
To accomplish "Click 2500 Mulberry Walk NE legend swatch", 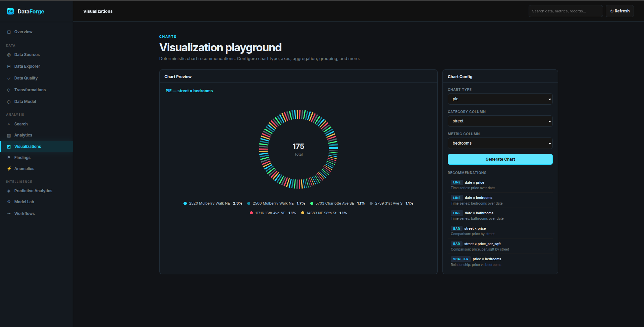I will tap(249, 203).
